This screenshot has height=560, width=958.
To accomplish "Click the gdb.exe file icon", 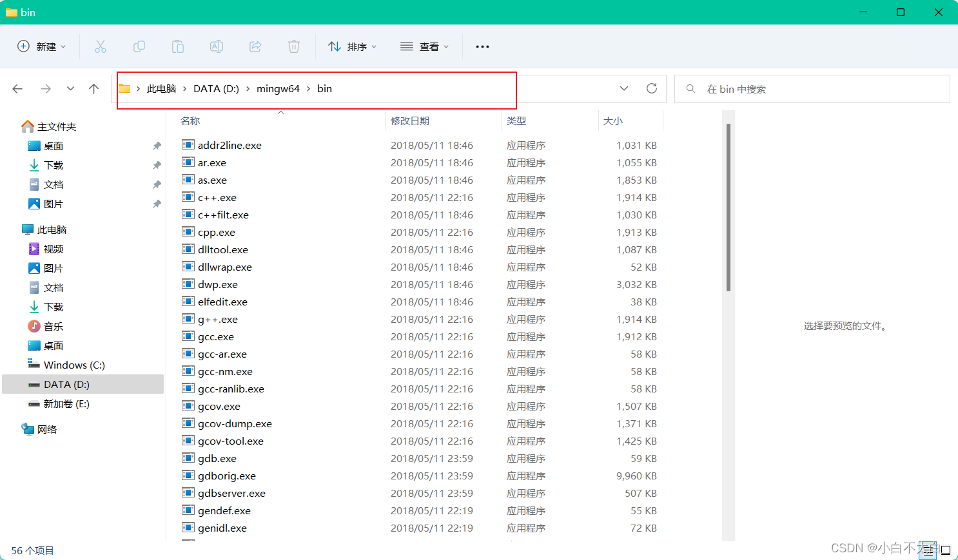I will point(188,458).
